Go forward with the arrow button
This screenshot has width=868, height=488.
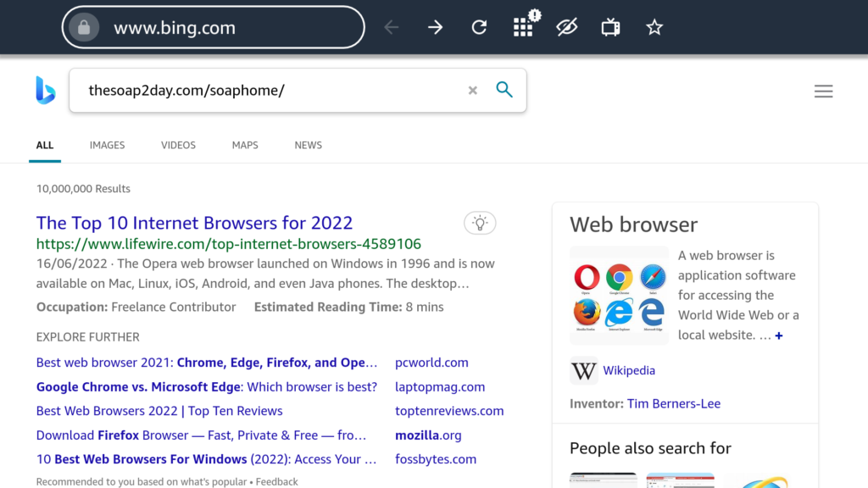435,28
